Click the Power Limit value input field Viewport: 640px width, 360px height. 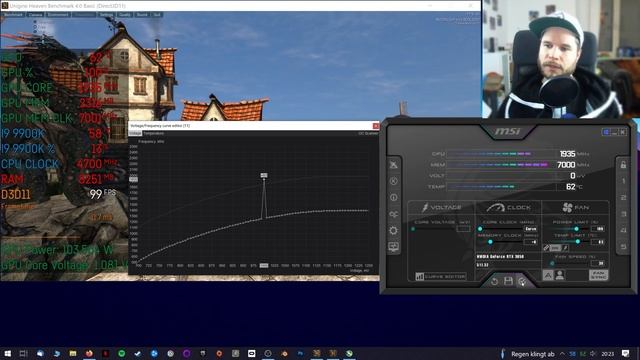click(x=598, y=229)
